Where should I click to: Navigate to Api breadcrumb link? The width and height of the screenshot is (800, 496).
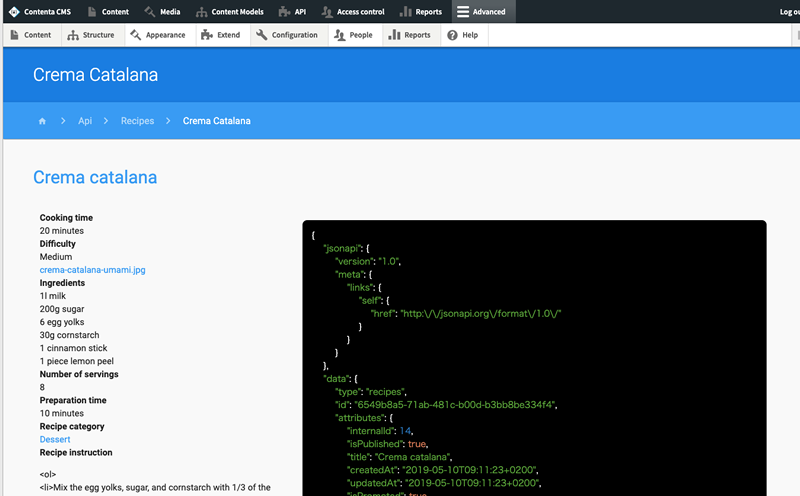point(85,121)
